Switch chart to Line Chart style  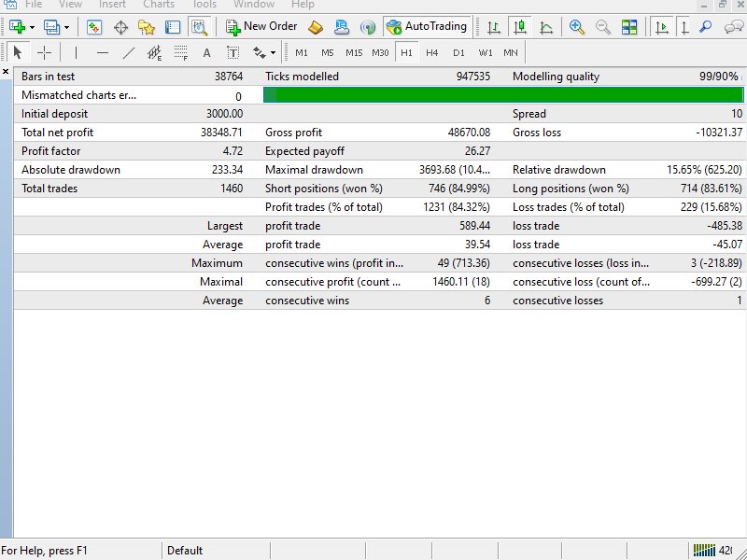546,27
